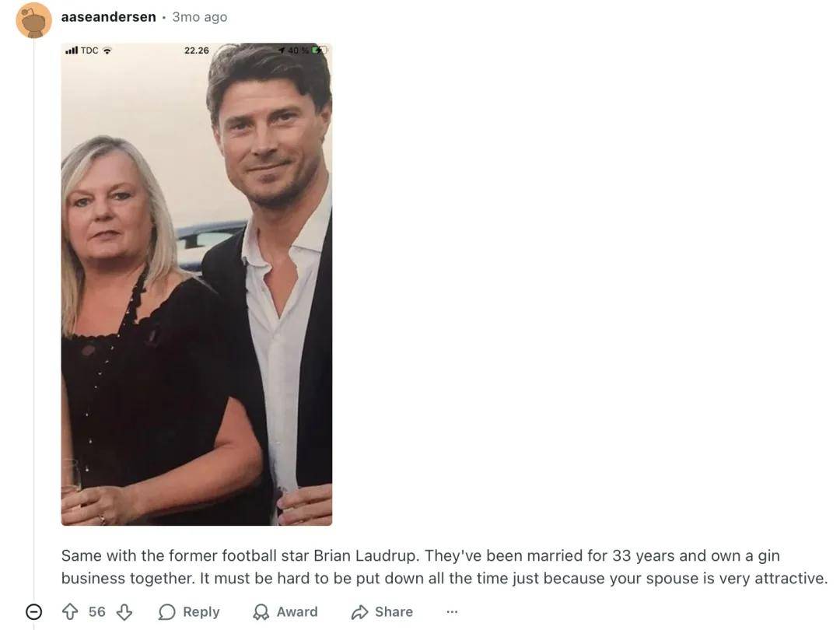
Task: Click the Share arrow icon
Action: click(359, 612)
